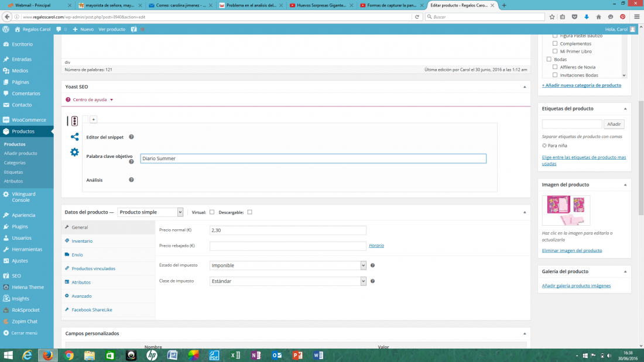Show help for Palabra clave objetivo
This screenshot has width=644, height=362.
click(x=131, y=161)
